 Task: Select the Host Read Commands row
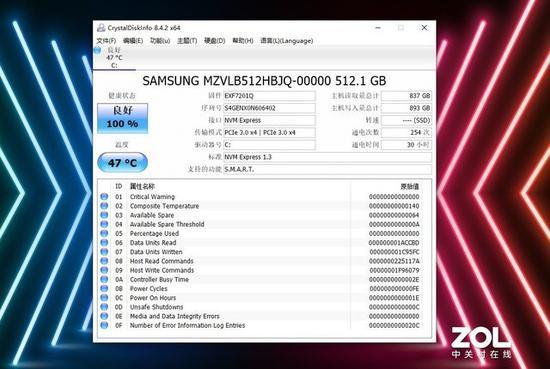[260, 261]
